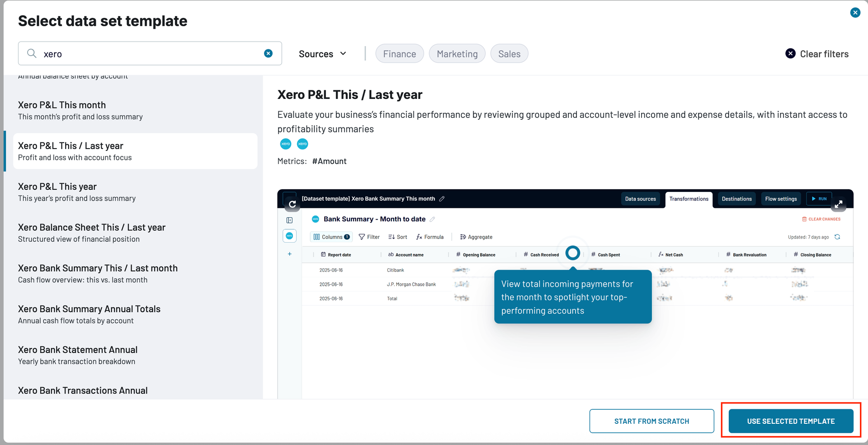
Task: Close the template dialog
Action: point(855,13)
